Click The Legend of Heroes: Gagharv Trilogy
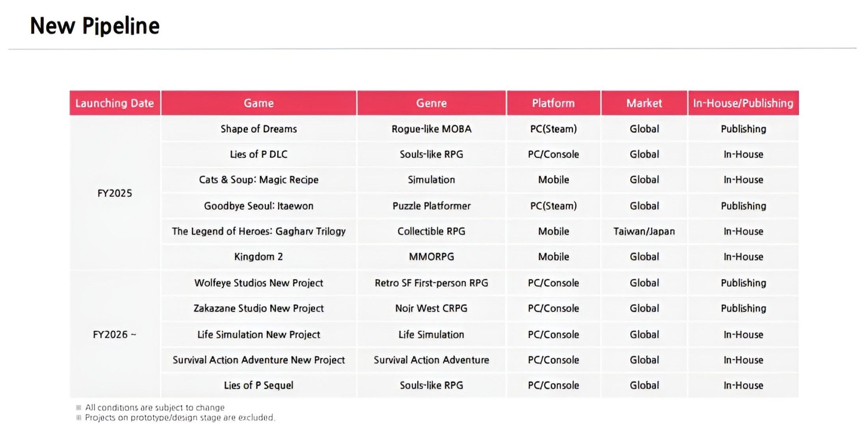This screenshot has height=434, width=868. pyautogui.click(x=258, y=231)
